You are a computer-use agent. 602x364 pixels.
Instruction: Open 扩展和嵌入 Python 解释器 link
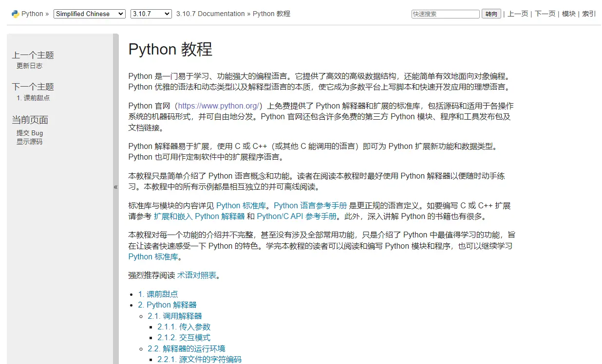click(x=199, y=216)
